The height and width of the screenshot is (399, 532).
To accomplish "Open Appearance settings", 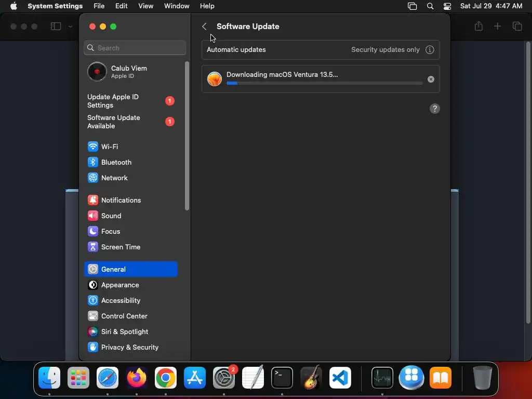I will click(130, 285).
